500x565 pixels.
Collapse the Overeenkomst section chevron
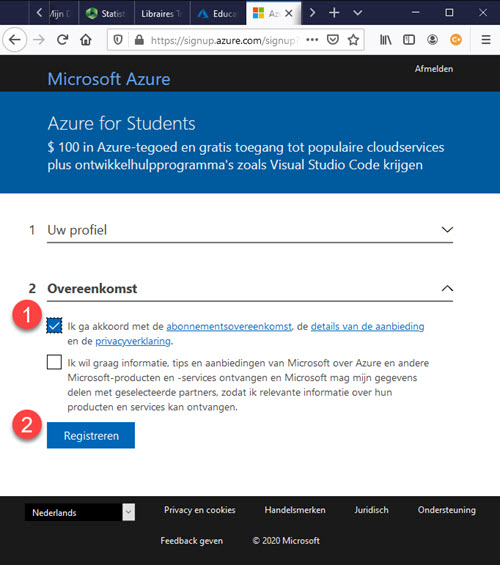tap(447, 288)
